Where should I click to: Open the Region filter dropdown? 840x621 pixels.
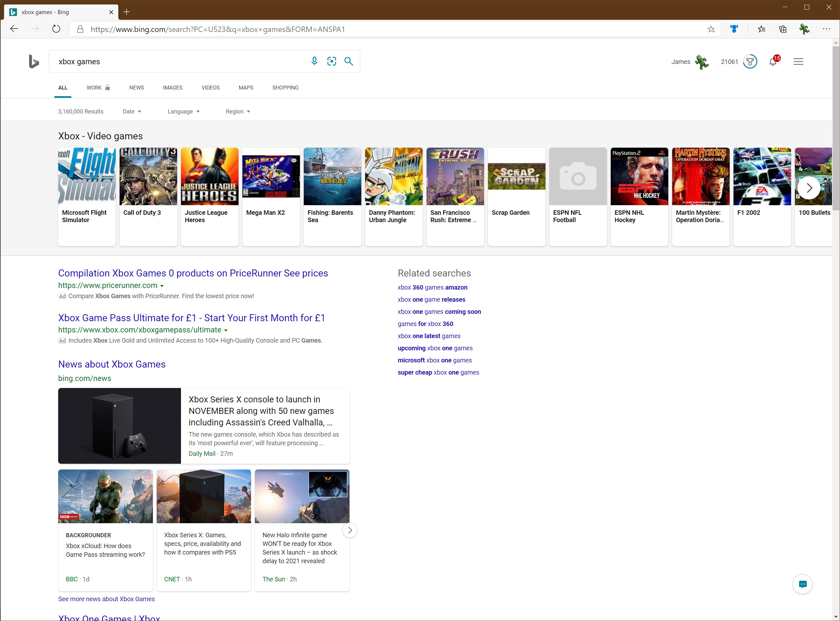point(238,111)
